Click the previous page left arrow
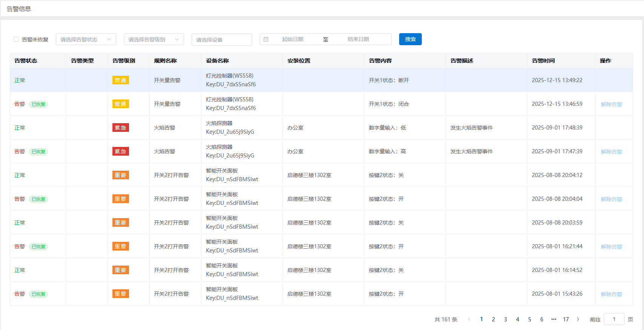 (469, 319)
